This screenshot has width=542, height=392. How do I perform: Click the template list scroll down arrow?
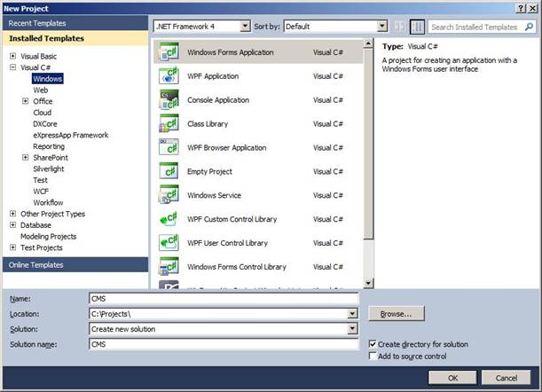(x=368, y=284)
